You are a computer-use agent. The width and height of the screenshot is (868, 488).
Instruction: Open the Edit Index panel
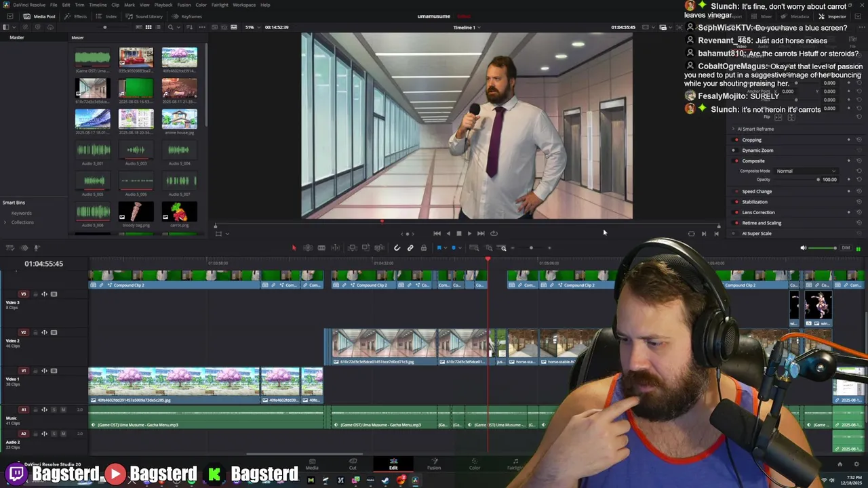[x=107, y=16]
